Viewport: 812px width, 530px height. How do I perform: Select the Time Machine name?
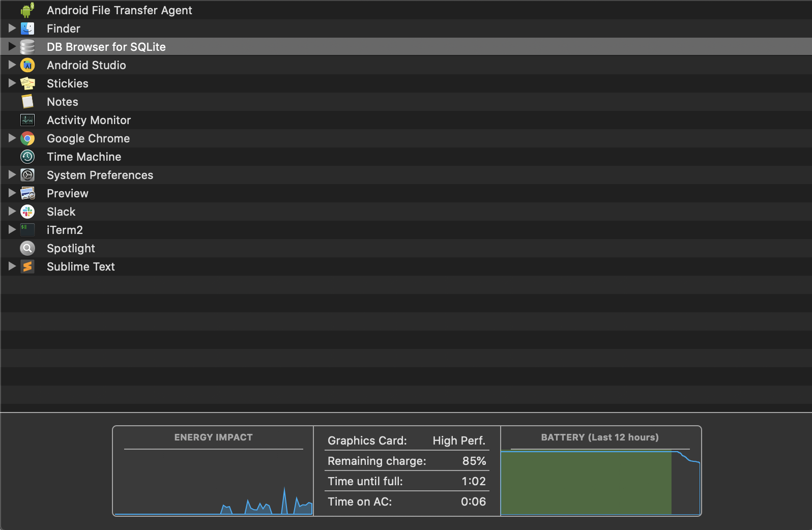[84, 157]
